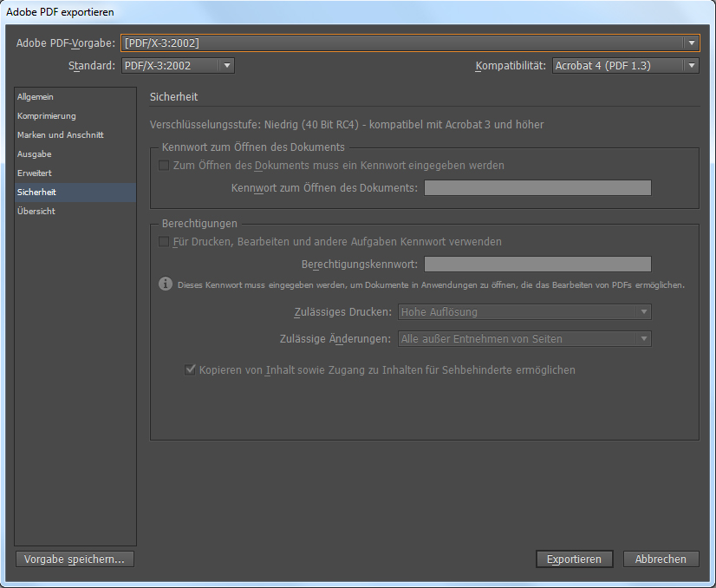Go to the Ausgabe section
This screenshot has height=588, width=716.
click(35, 154)
